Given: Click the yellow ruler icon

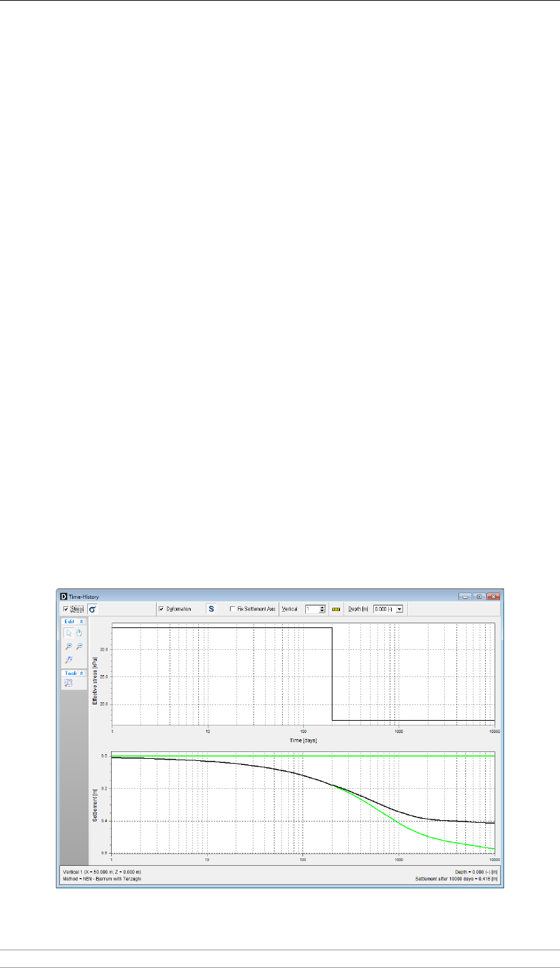Looking at the screenshot, I should coord(336,609).
